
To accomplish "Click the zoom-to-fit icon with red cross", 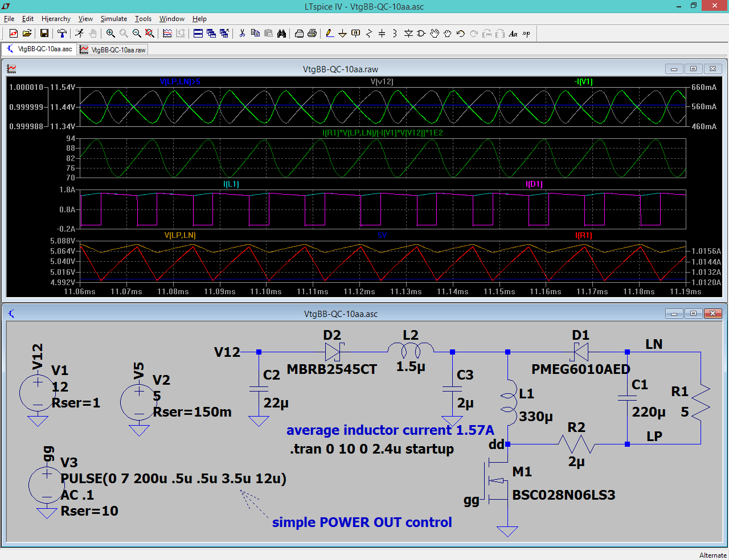I will (x=150, y=34).
